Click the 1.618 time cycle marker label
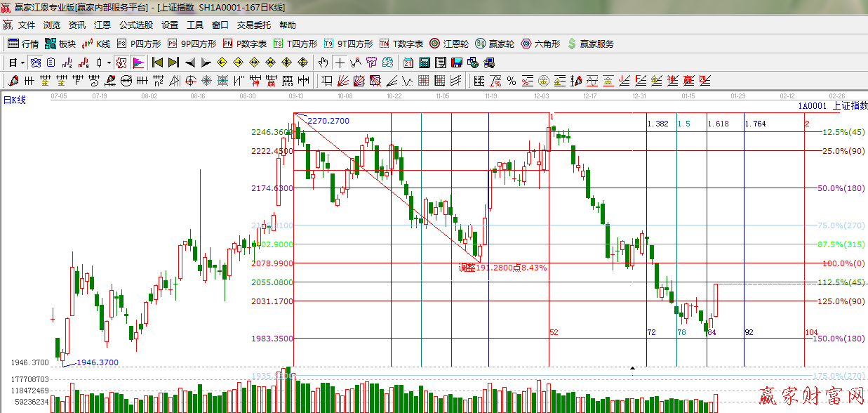This screenshot has width=868, height=413. (718, 124)
